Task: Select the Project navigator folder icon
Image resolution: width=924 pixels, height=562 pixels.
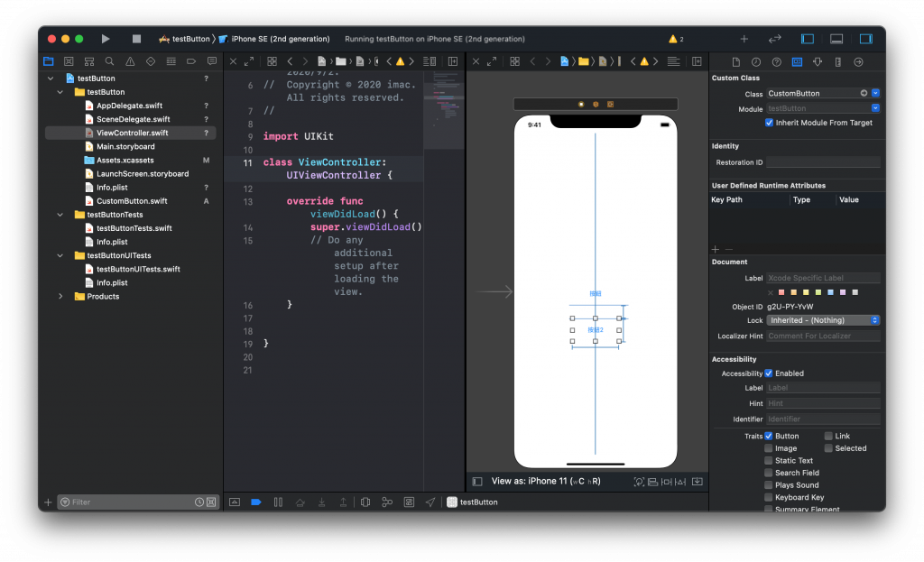Action: click(49, 61)
